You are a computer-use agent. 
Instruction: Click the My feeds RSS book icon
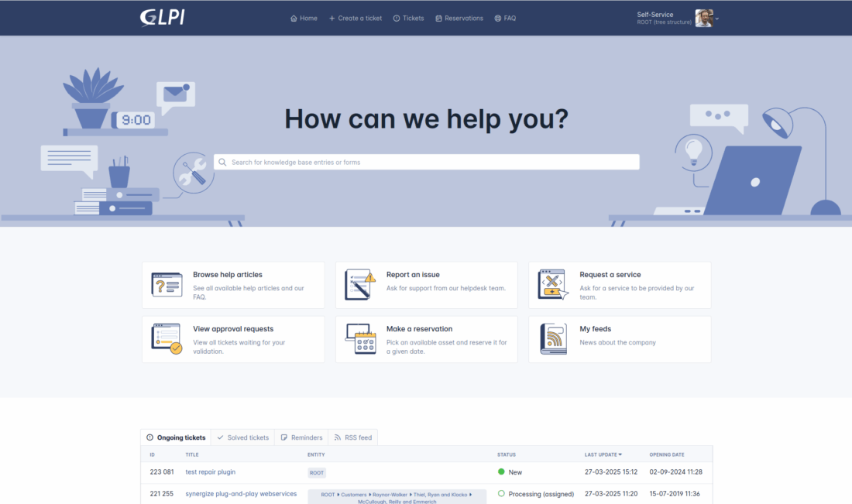point(553,338)
